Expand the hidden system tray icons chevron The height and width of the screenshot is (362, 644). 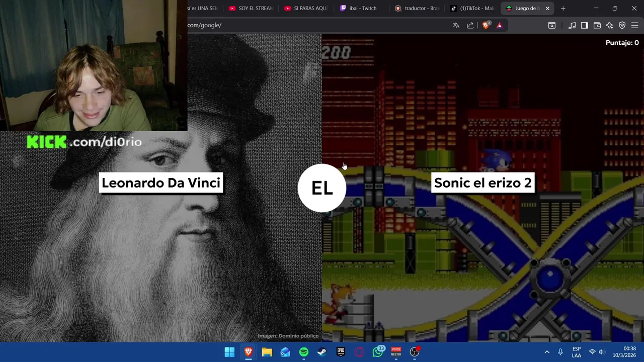[x=547, y=352]
